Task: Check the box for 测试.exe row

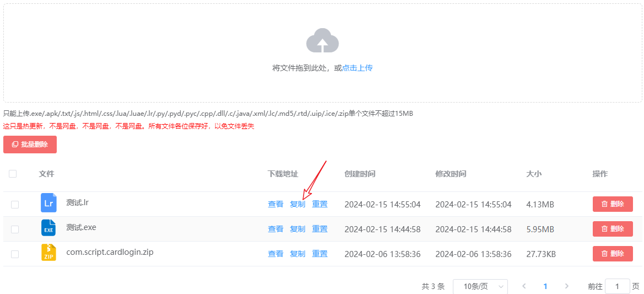Action: tap(15, 229)
